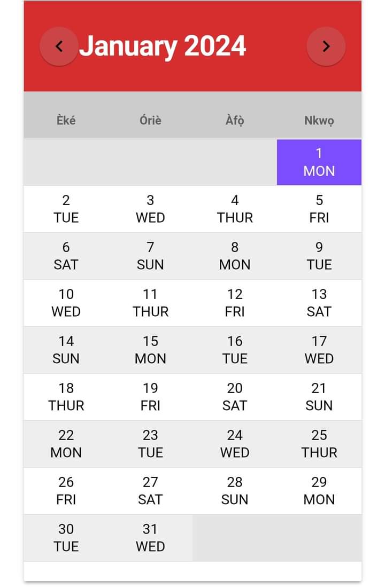
Task: Tap the 28 SUN date
Action: pos(235,491)
